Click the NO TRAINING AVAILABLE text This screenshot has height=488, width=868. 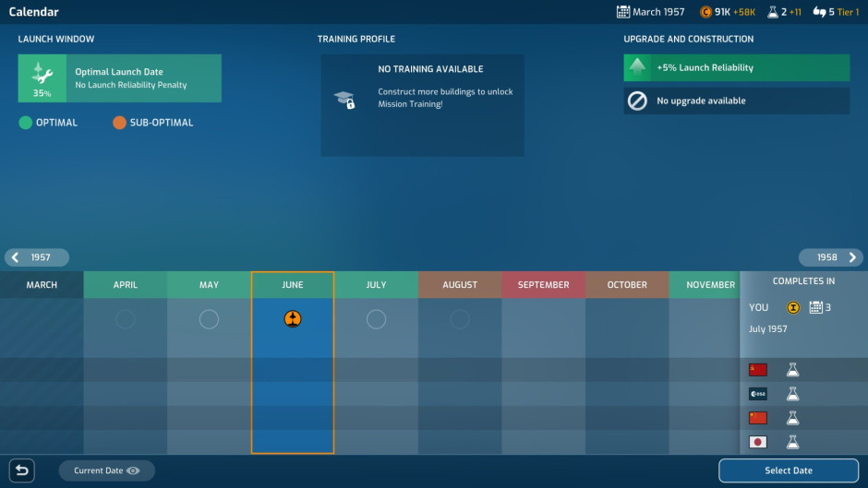pos(430,69)
